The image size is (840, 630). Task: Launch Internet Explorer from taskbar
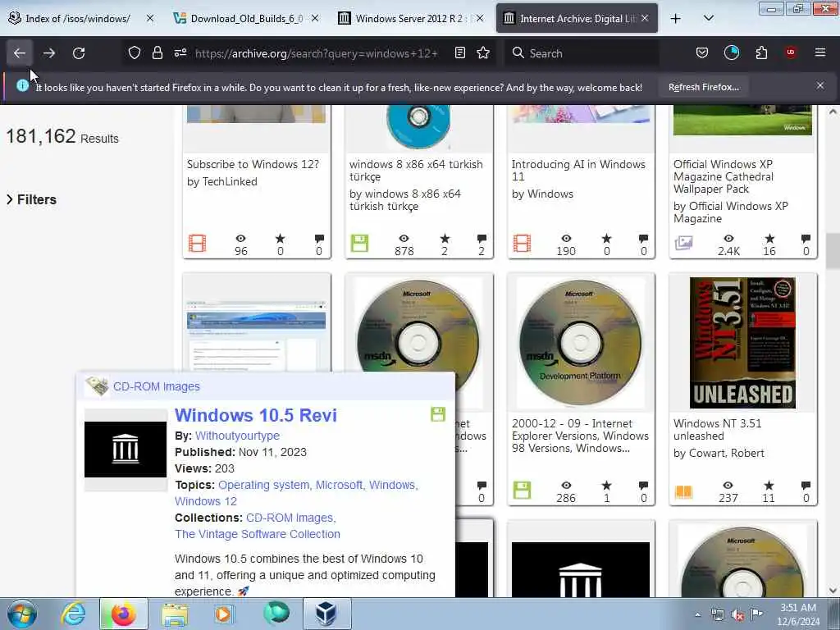[73, 614]
